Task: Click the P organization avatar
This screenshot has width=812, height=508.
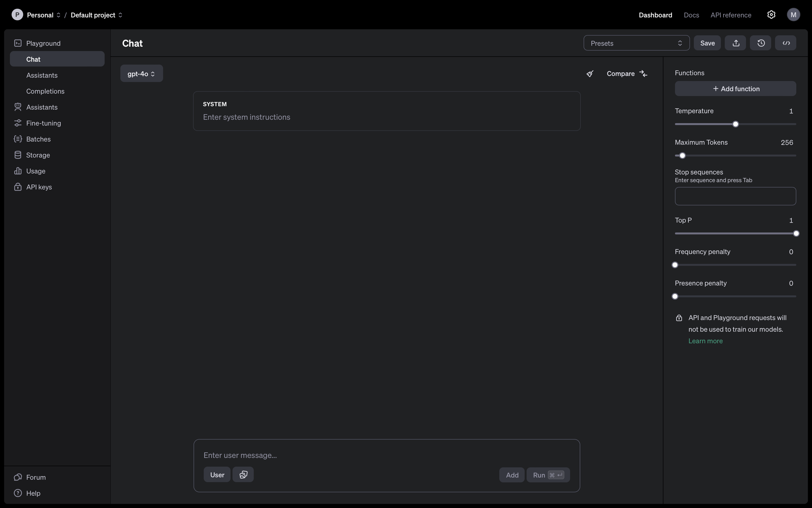Action: tap(17, 15)
